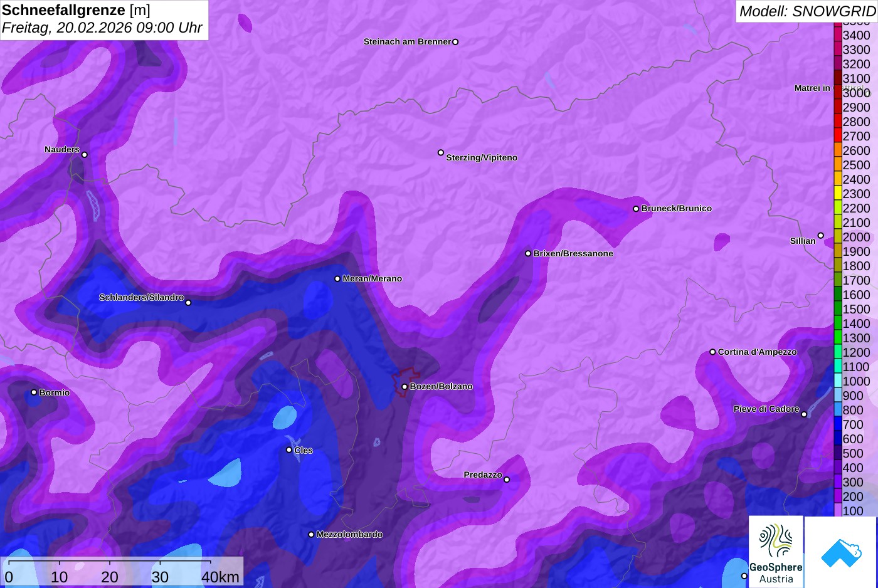Click the Modell: SNOWGRID label
Image resolution: width=878 pixels, height=588 pixels.
pos(807,11)
